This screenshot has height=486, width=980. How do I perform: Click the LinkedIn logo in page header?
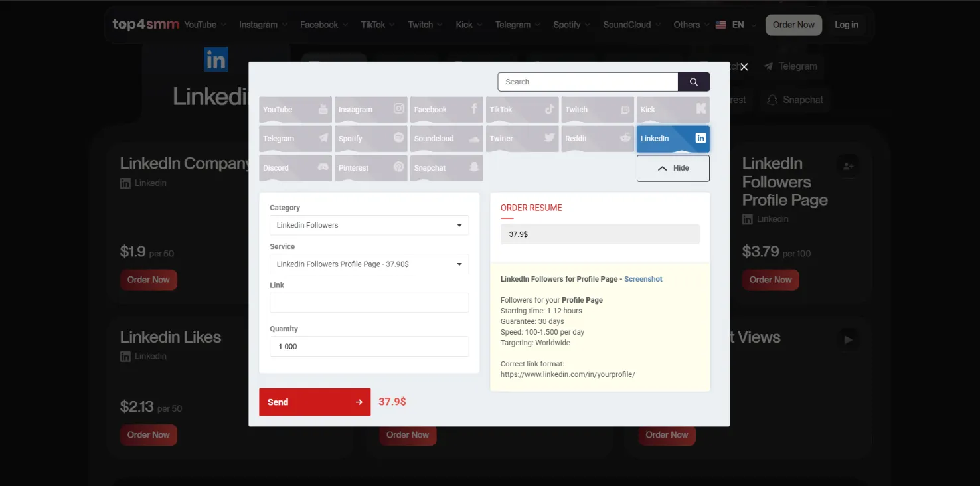(216, 60)
